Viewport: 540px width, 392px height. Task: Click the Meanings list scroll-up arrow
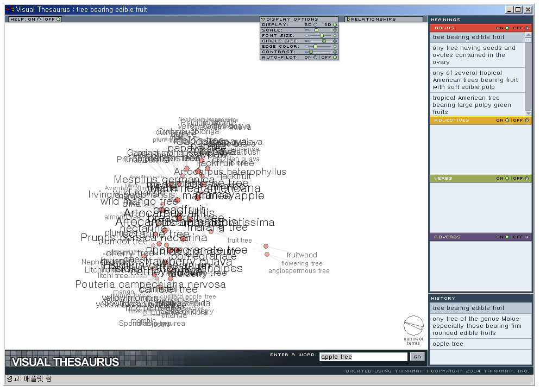tap(528, 35)
